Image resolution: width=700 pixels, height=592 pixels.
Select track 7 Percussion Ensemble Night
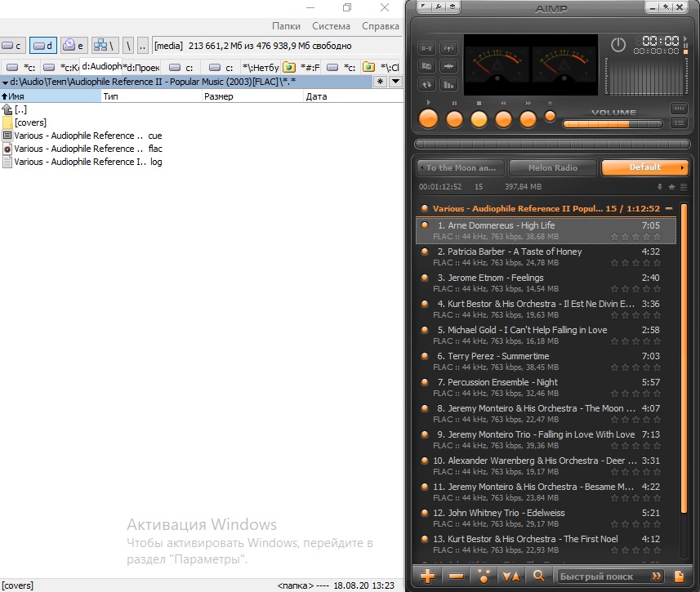[546, 388]
